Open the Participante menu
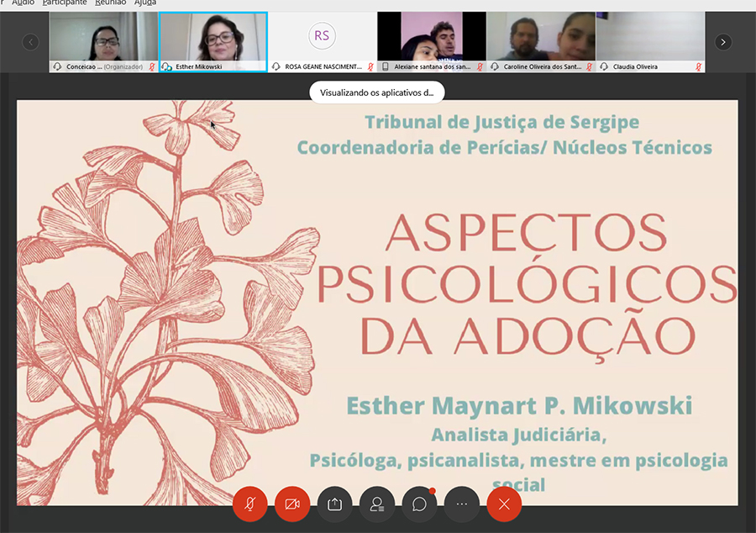756x533 pixels. pos(65,3)
